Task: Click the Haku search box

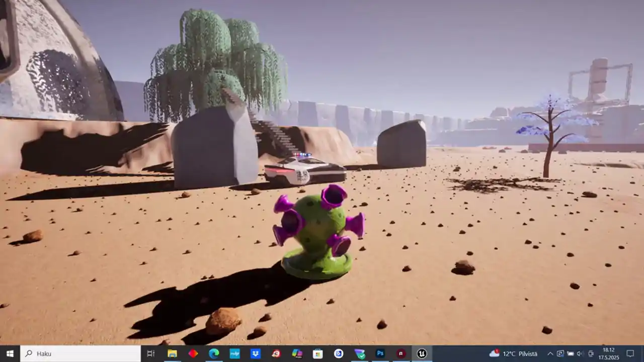Action: (80, 353)
